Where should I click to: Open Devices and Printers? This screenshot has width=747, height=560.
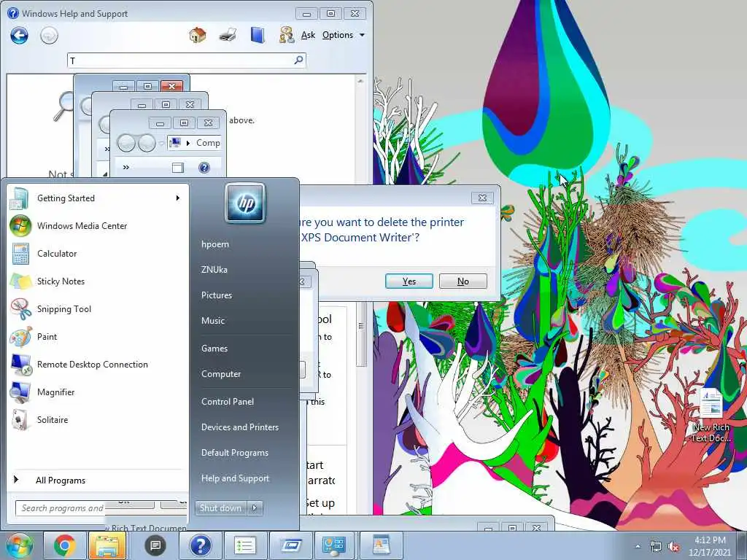pyautogui.click(x=239, y=427)
